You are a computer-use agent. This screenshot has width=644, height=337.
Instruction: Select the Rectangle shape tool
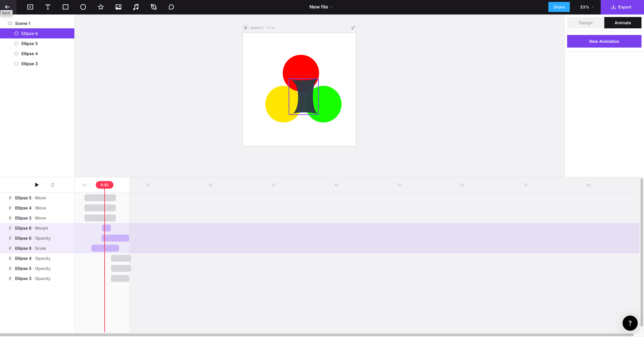[65, 7]
